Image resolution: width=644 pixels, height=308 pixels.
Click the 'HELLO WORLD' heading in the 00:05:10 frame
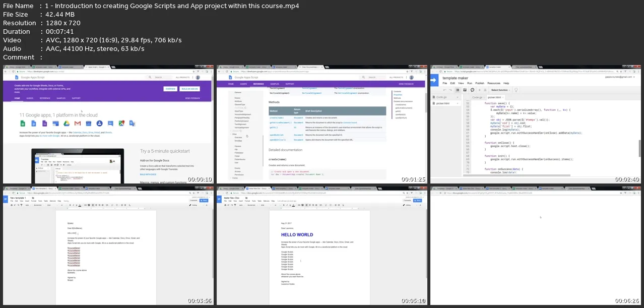click(297, 234)
